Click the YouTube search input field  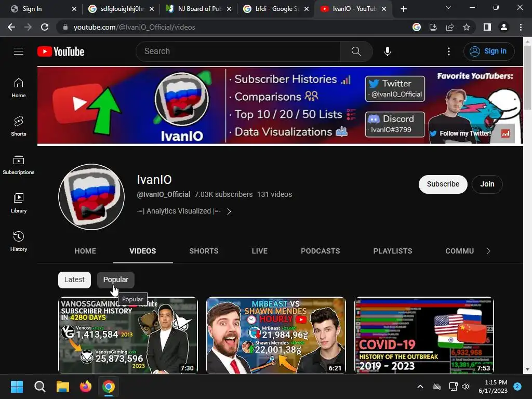pyautogui.click(x=238, y=51)
